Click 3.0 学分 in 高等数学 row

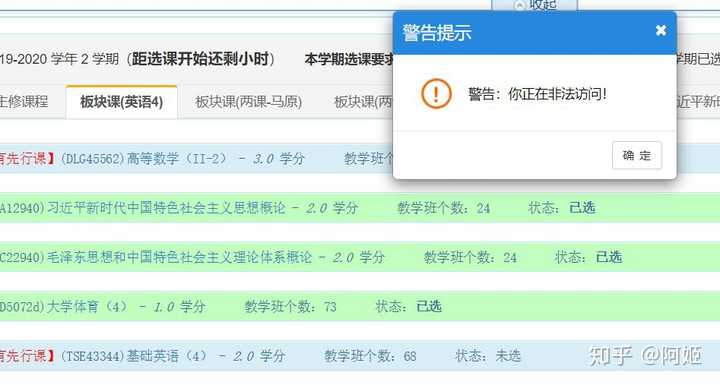tap(279, 159)
